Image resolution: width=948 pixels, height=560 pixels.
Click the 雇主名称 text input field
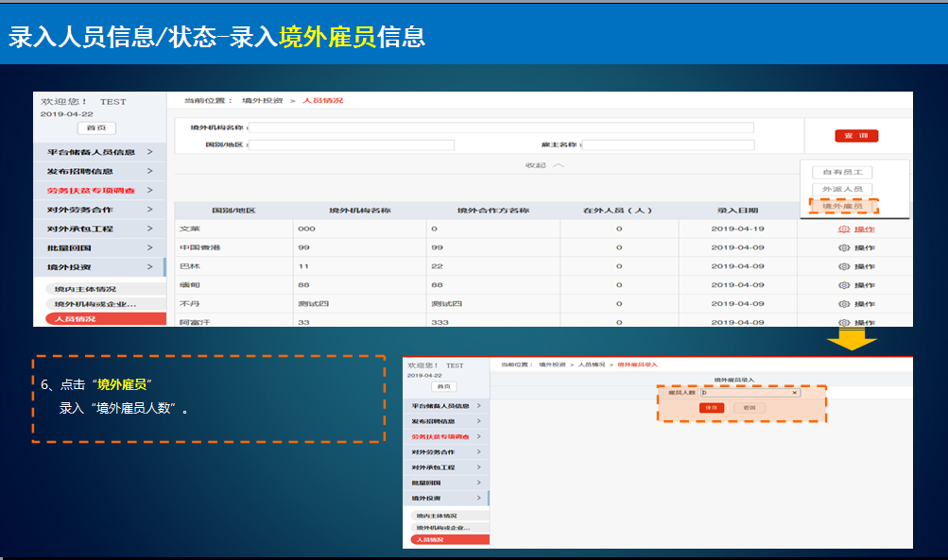click(x=669, y=145)
